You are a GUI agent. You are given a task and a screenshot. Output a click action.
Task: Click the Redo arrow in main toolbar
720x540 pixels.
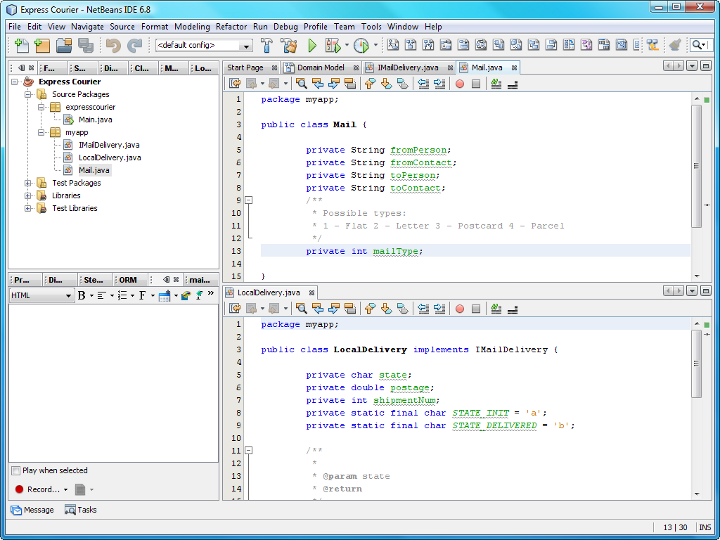pyautogui.click(x=135, y=45)
